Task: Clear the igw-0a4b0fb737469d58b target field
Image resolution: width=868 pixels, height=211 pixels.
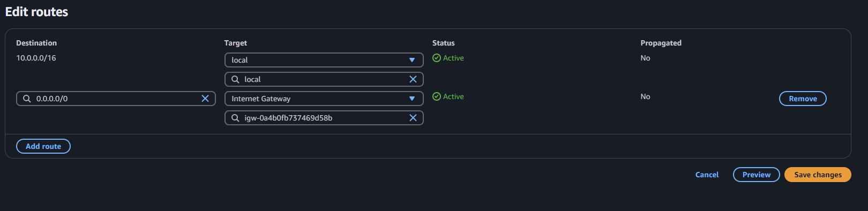Action: pyautogui.click(x=413, y=118)
